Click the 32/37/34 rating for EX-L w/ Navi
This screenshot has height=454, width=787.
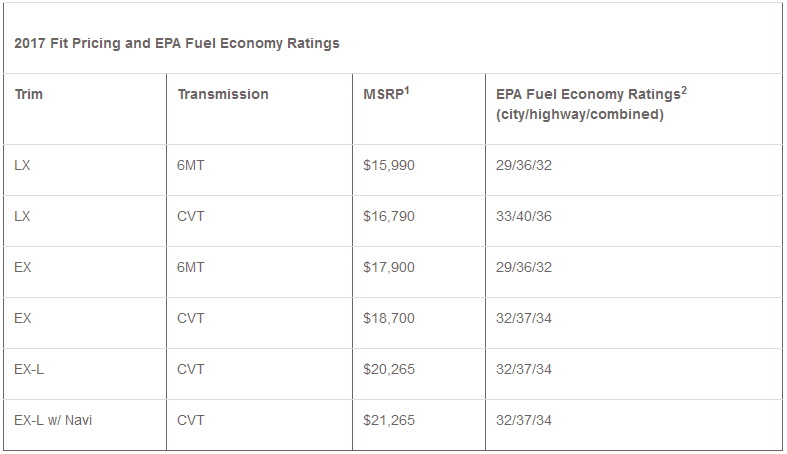524,420
